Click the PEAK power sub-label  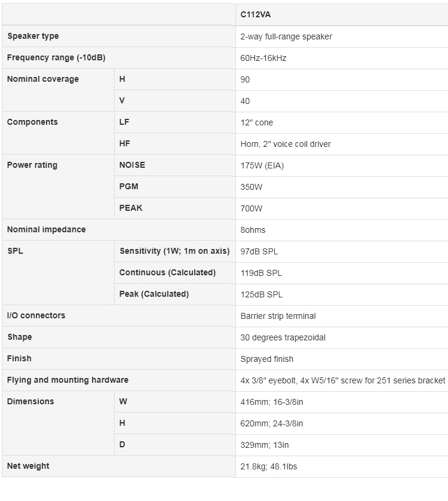pos(131,208)
